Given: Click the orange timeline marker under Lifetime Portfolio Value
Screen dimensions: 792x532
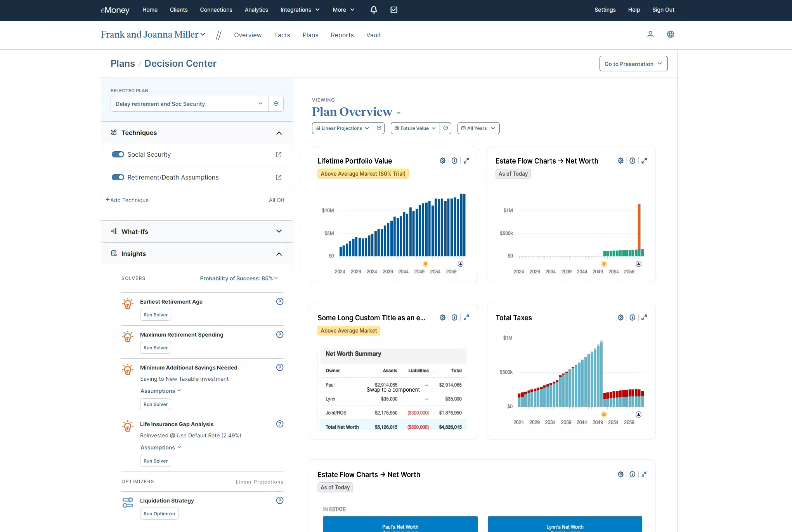Looking at the screenshot, I should pyautogui.click(x=425, y=264).
